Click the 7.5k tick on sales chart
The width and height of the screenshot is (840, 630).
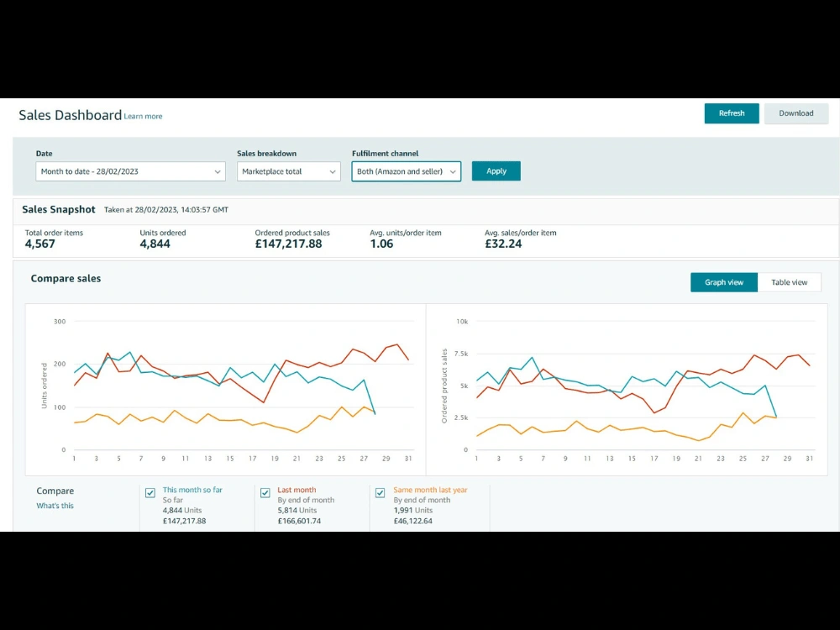point(461,354)
